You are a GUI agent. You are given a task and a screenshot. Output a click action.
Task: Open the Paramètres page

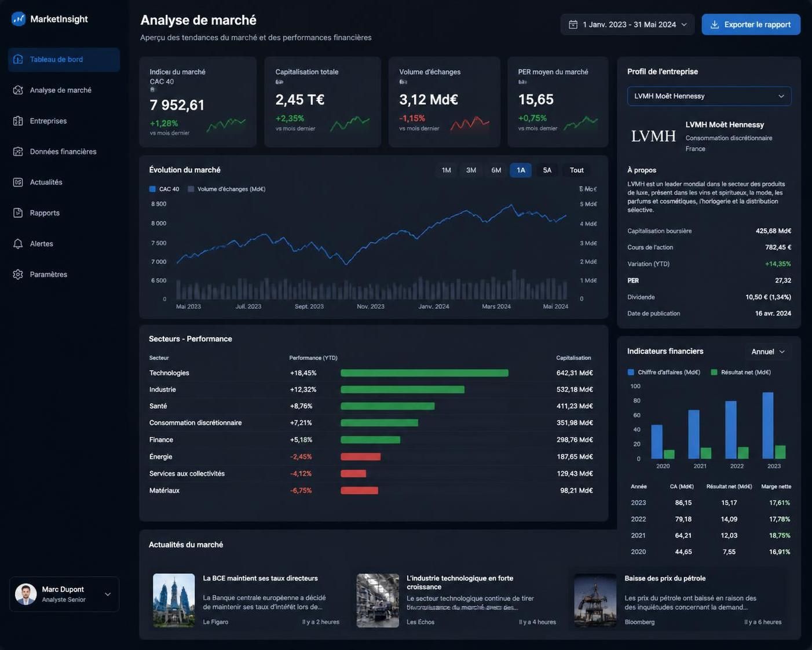[x=64, y=275]
